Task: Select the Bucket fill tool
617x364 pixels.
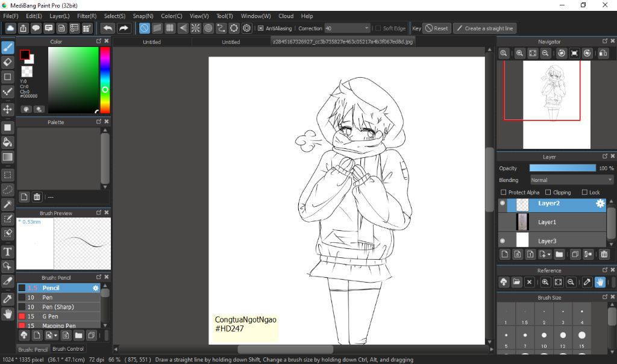Action: [7, 142]
